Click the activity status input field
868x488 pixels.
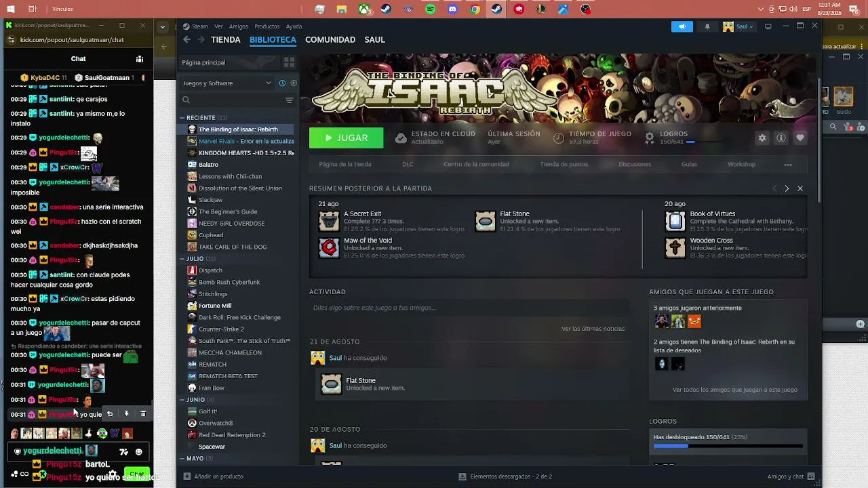[x=468, y=308]
